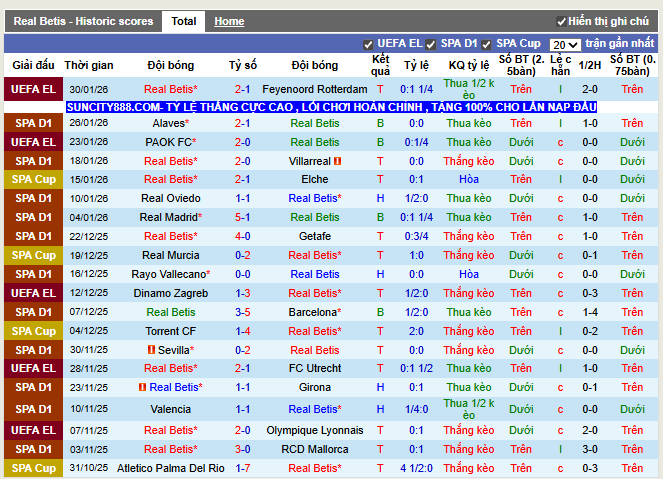Select the Valencia team name
The height and width of the screenshot is (479, 663).
170,409
